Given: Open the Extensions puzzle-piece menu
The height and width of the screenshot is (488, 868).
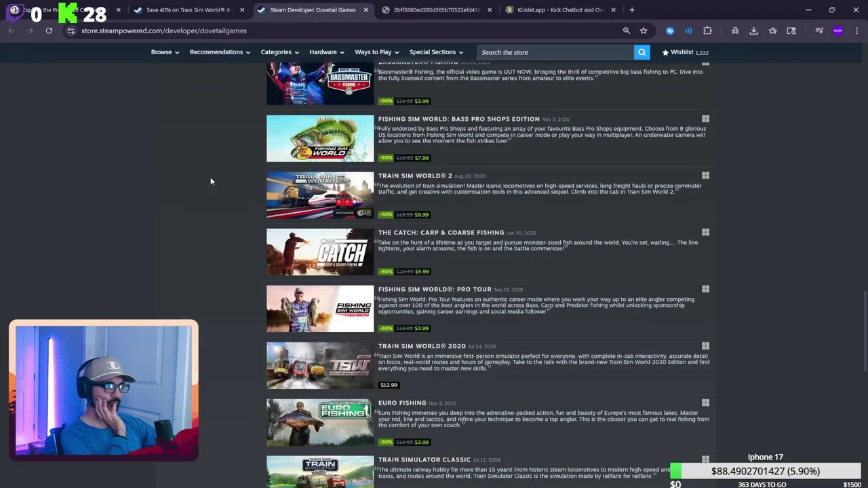Looking at the screenshot, I should pos(707,30).
